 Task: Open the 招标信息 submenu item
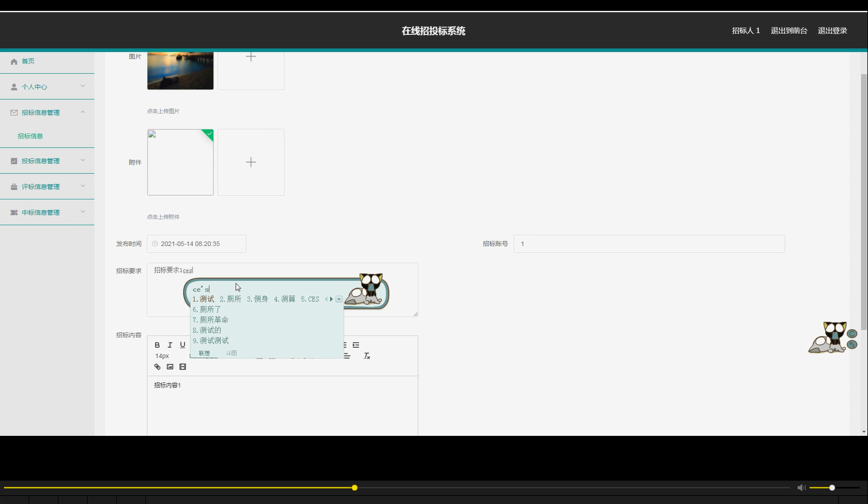click(x=30, y=136)
